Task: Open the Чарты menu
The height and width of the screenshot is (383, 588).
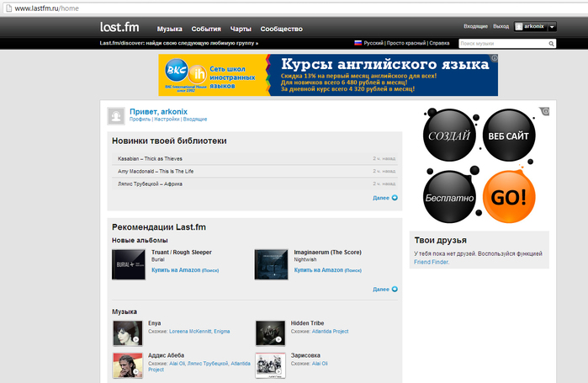Action: [x=241, y=29]
